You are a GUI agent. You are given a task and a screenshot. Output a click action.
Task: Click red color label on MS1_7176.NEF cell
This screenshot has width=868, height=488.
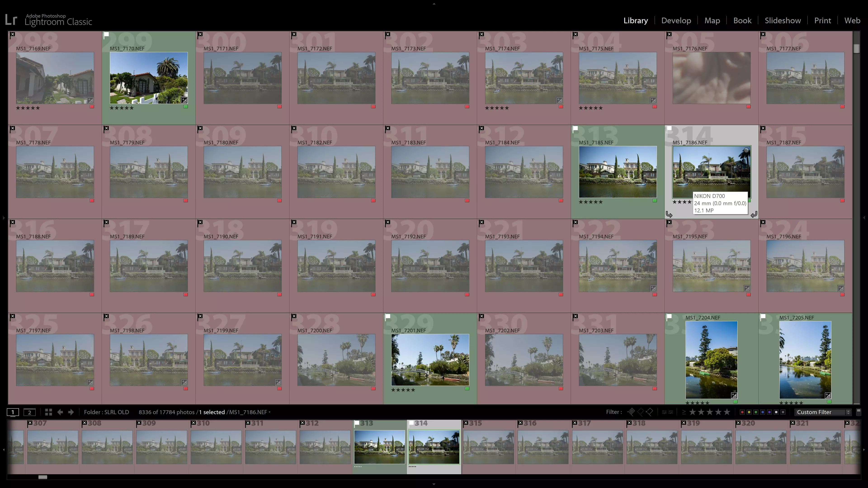pyautogui.click(x=748, y=107)
